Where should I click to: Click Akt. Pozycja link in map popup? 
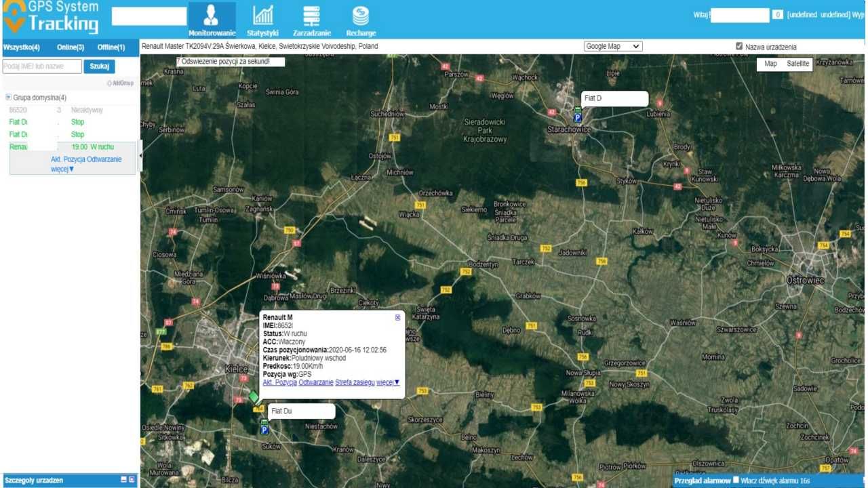(x=280, y=382)
